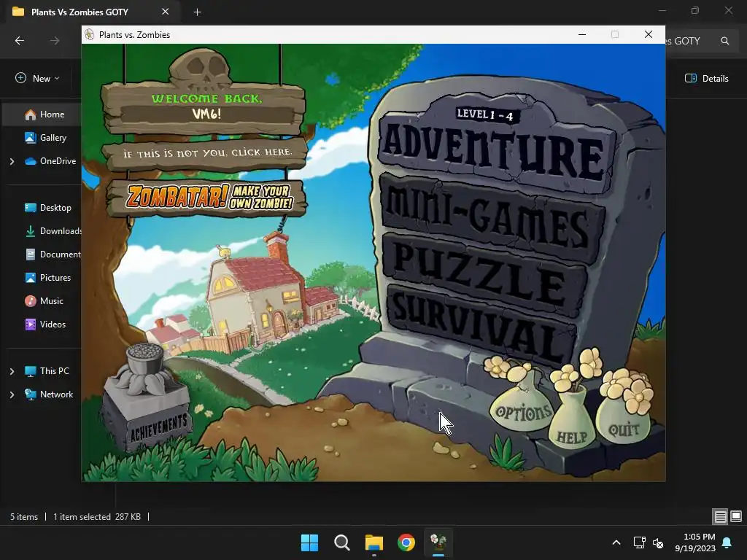Expand the Network tree node
The image size is (747, 560).
pos(12,394)
